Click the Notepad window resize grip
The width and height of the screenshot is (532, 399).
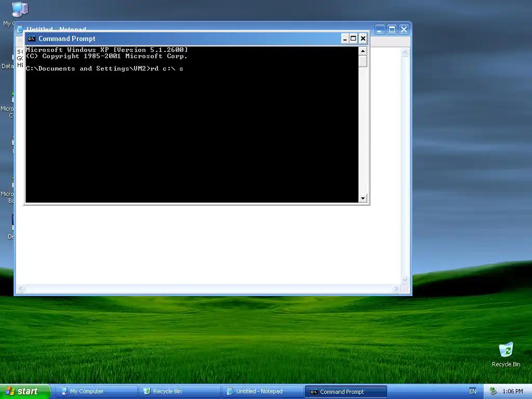(405, 289)
